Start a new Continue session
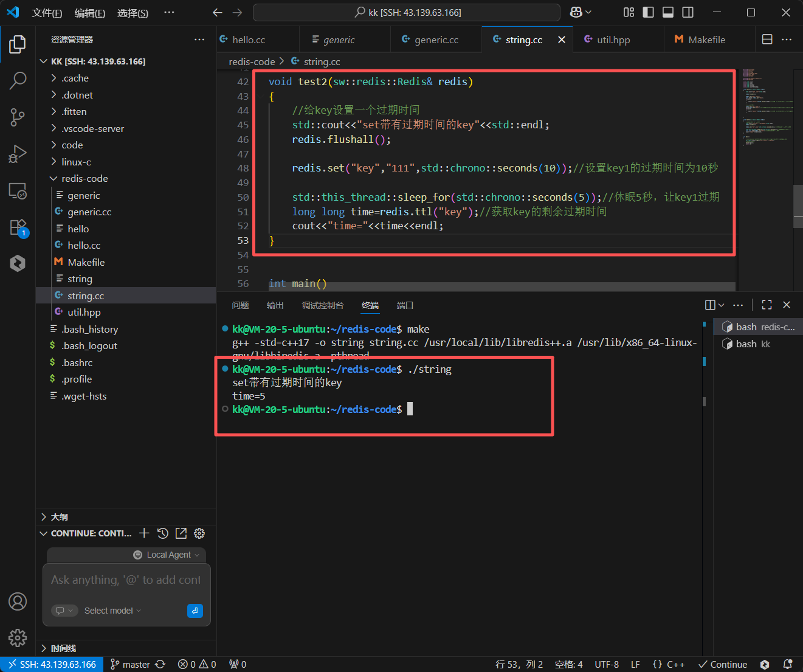The height and width of the screenshot is (672, 803). coord(144,533)
